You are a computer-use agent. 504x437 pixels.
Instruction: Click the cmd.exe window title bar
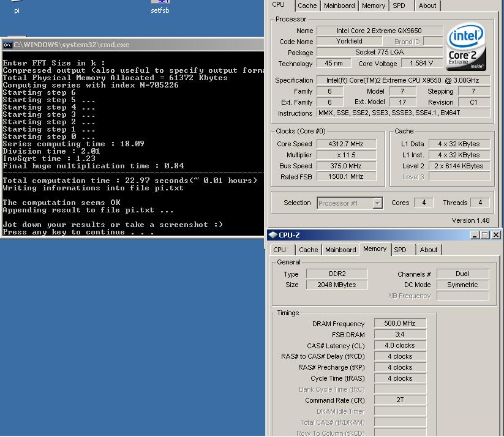(x=132, y=45)
